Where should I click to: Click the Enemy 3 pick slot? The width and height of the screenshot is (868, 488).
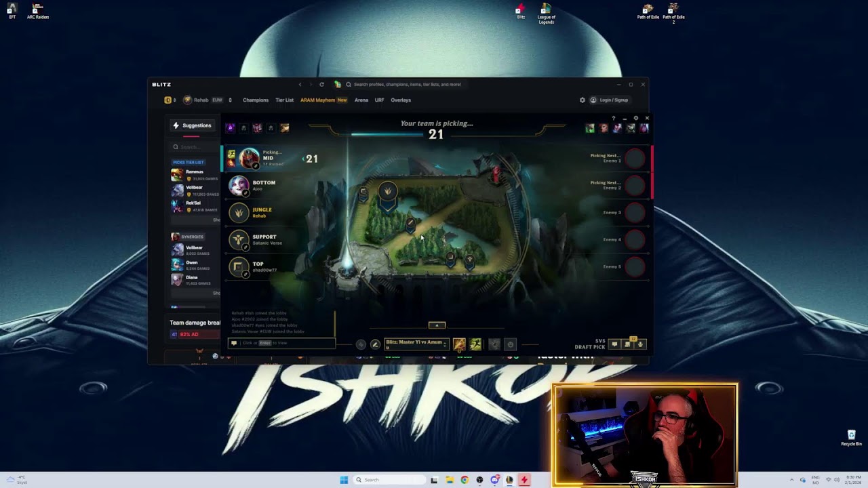point(635,212)
